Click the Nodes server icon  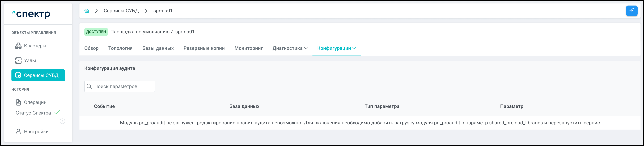click(18, 61)
